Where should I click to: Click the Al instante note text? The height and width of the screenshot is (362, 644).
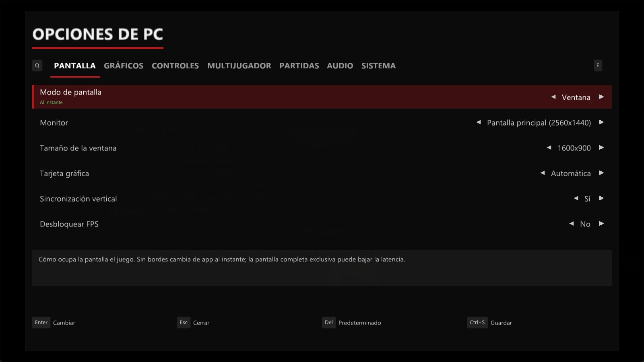(51, 102)
